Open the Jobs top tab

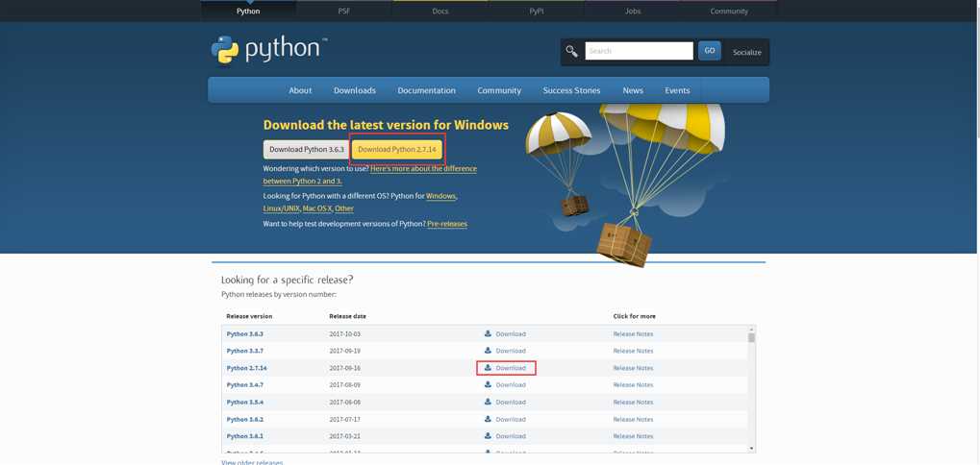point(633,11)
